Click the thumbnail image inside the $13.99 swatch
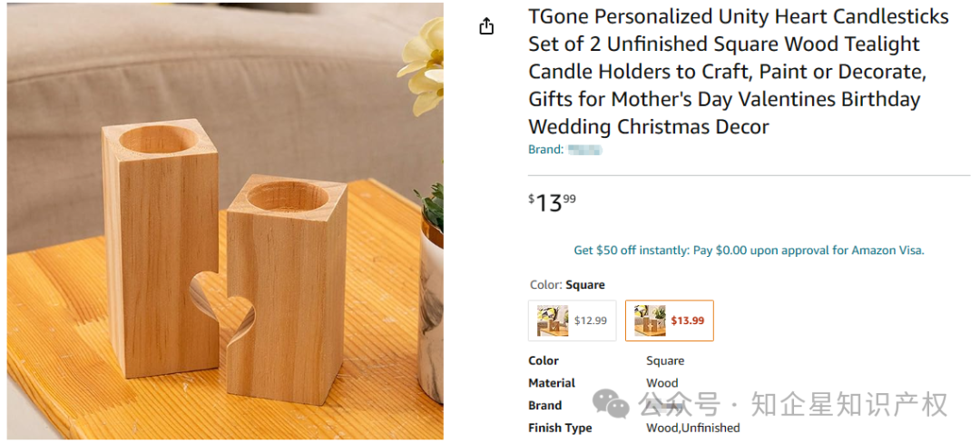This screenshot has height=444, width=980. pos(650,321)
